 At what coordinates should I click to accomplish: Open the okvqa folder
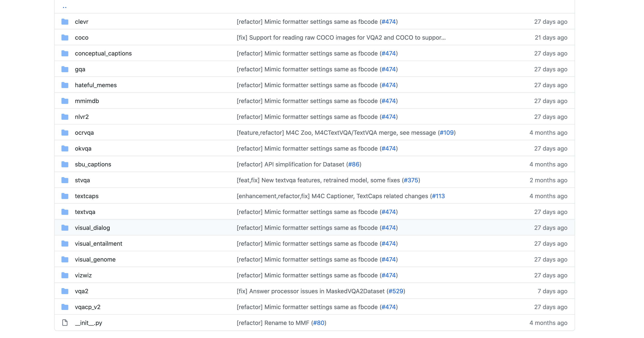(x=83, y=148)
